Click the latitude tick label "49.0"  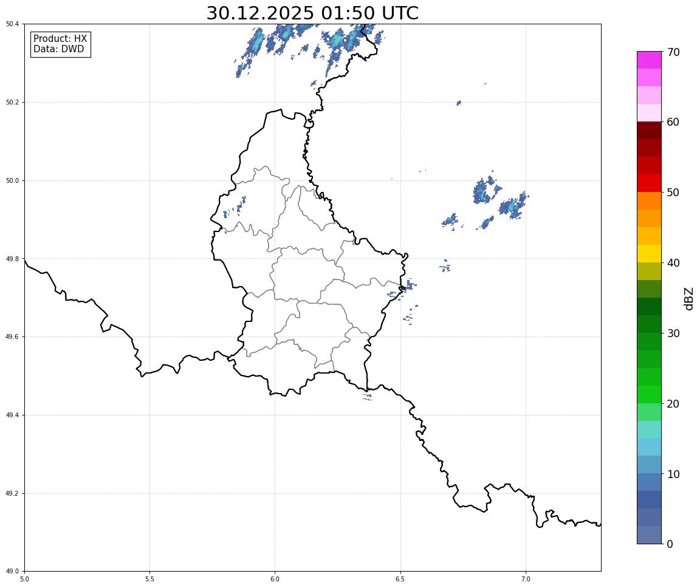(12, 572)
